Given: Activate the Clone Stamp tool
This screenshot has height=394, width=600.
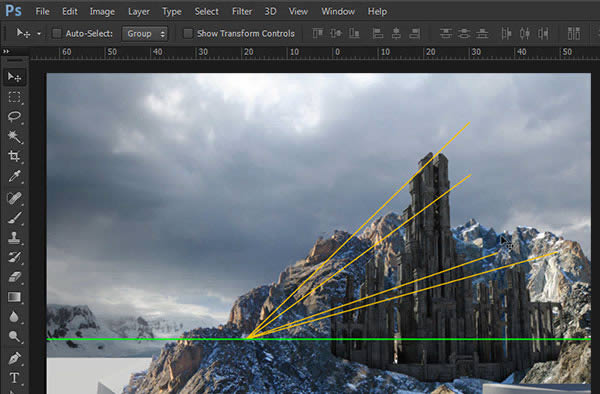Looking at the screenshot, I should [15, 238].
